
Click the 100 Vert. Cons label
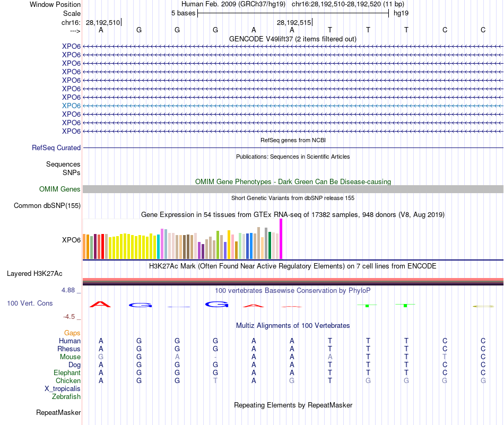30,303
